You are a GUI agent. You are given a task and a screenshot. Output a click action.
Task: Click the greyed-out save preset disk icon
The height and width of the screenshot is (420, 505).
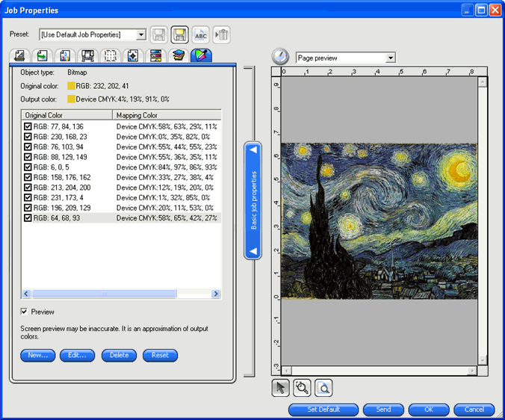coord(159,35)
